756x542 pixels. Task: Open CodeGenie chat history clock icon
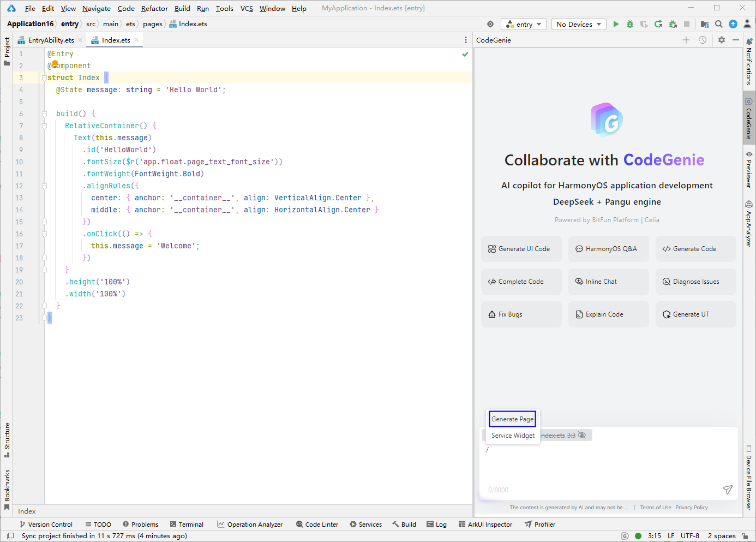tap(703, 40)
